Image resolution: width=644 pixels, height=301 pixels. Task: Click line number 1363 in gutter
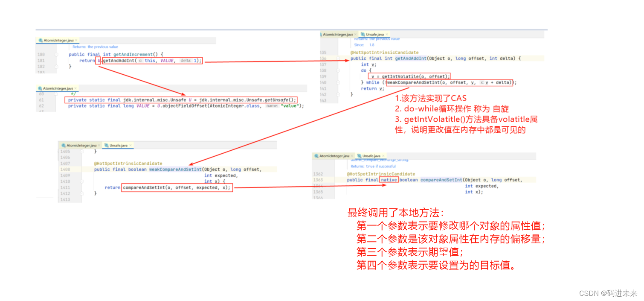click(x=318, y=180)
